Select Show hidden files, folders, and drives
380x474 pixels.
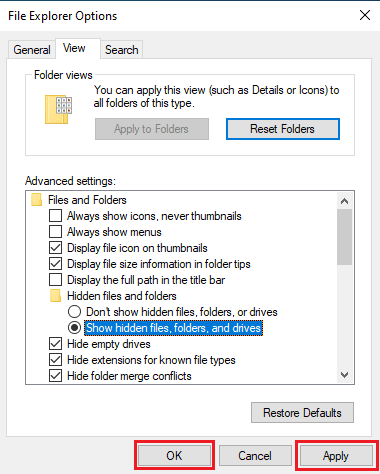(x=74, y=328)
